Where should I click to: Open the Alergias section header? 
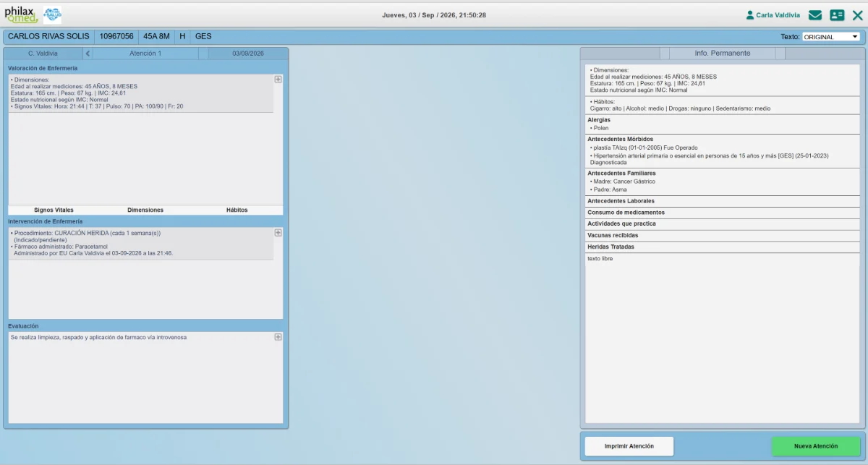point(599,120)
